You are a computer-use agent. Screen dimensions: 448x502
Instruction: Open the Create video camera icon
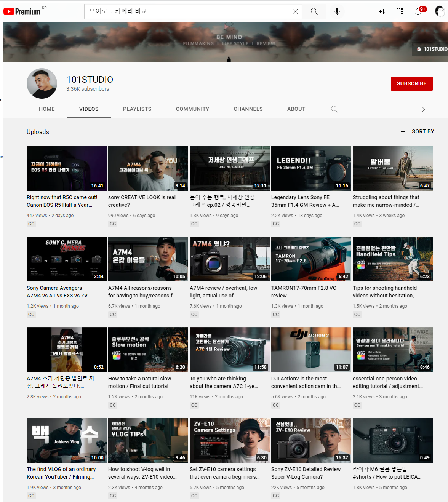[381, 11]
